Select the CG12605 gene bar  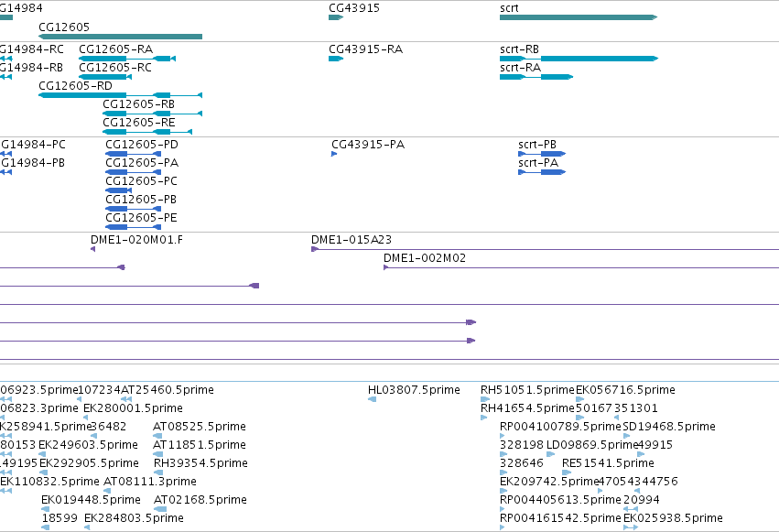click(x=120, y=37)
